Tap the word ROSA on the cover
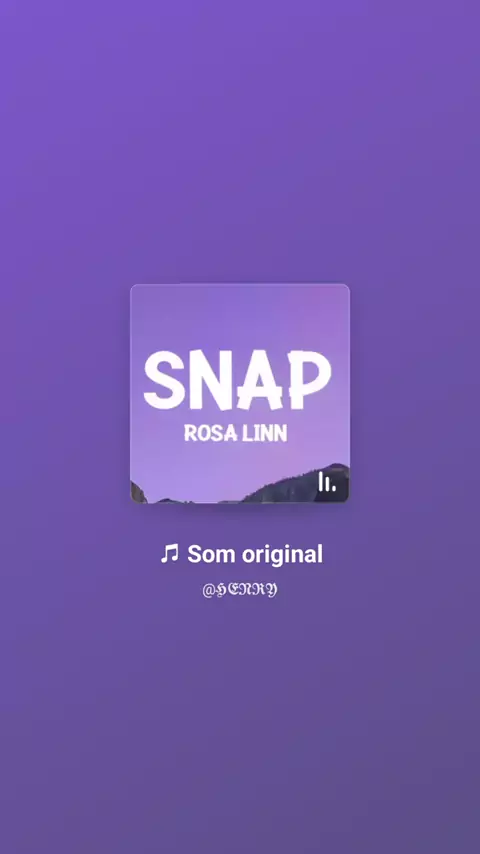 coord(209,433)
